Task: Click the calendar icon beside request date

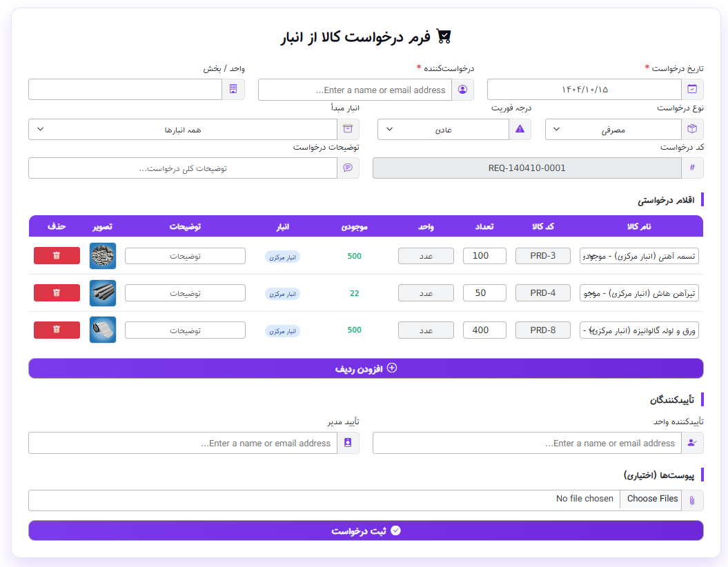Action: (692, 90)
